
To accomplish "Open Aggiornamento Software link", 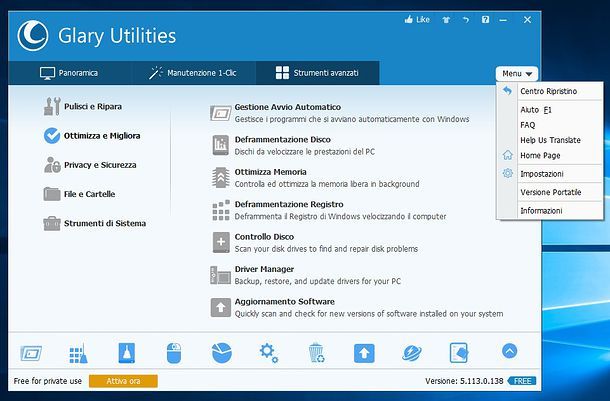I will [284, 301].
